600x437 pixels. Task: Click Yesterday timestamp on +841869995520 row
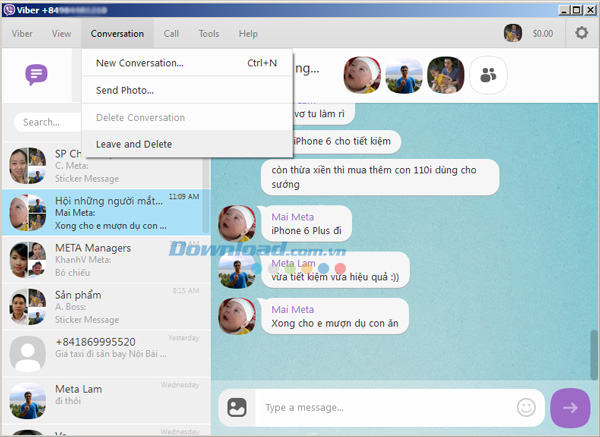[184, 338]
